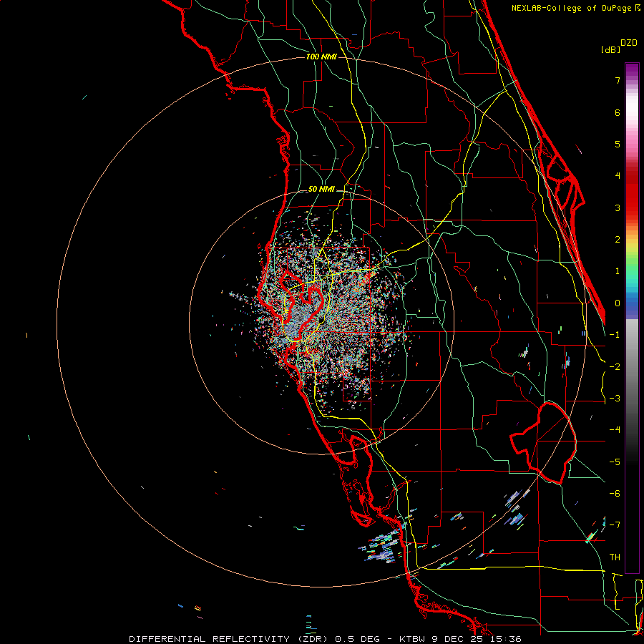Click the differential reflectivity color bar
644x644 pixels.
(632, 318)
